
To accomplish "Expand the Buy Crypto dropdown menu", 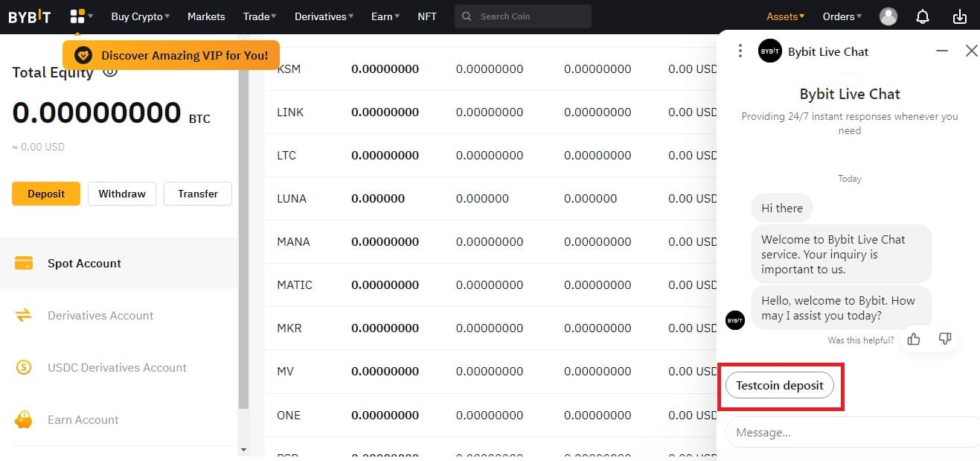I will pos(140,16).
